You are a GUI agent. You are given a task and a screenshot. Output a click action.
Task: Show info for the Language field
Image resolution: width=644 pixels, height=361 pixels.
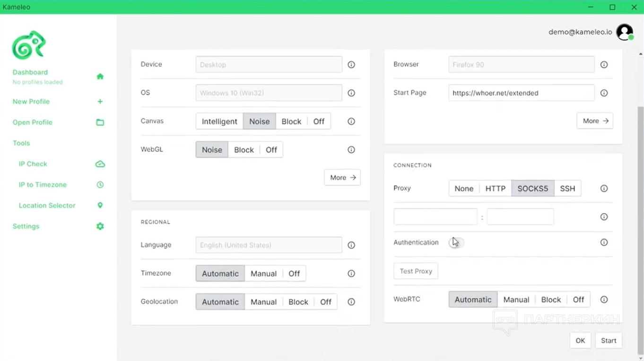351,245
